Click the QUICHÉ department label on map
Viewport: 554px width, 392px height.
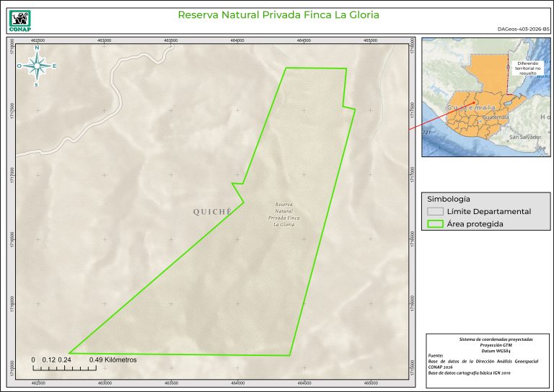tap(212, 212)
